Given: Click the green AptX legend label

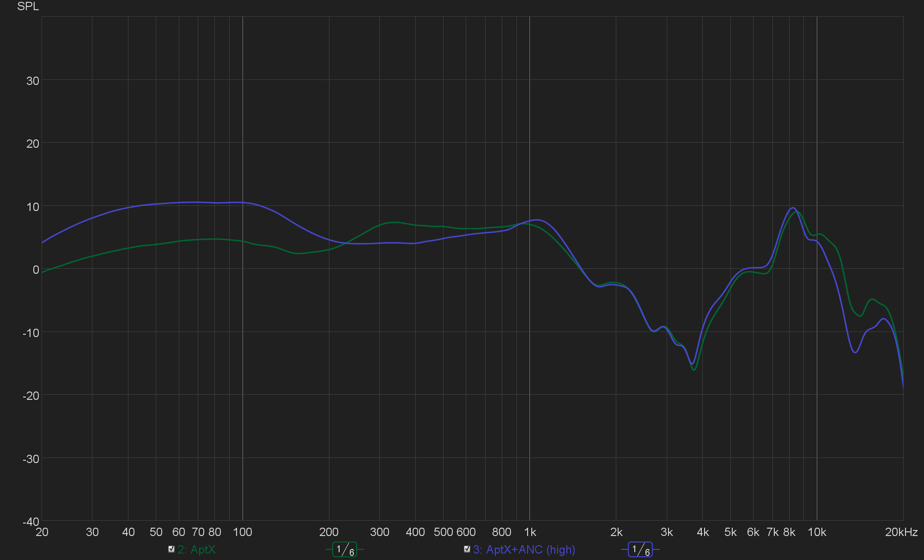Looking at the screenshot, I should 196,550.
